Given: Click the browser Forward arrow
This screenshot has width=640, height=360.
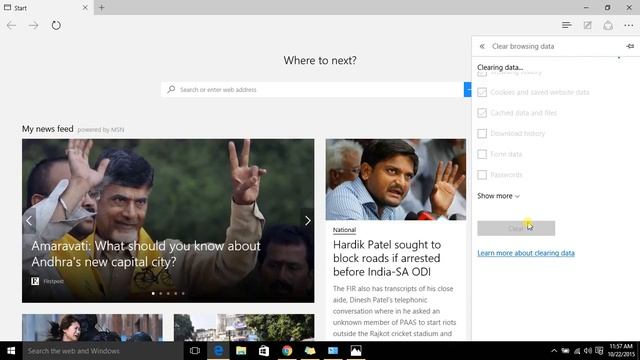Looking at the screenshot, I should tap(33, 25).
